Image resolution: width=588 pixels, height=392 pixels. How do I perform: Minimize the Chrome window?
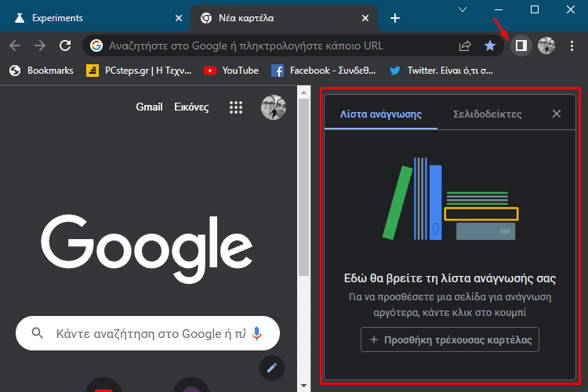499,9
